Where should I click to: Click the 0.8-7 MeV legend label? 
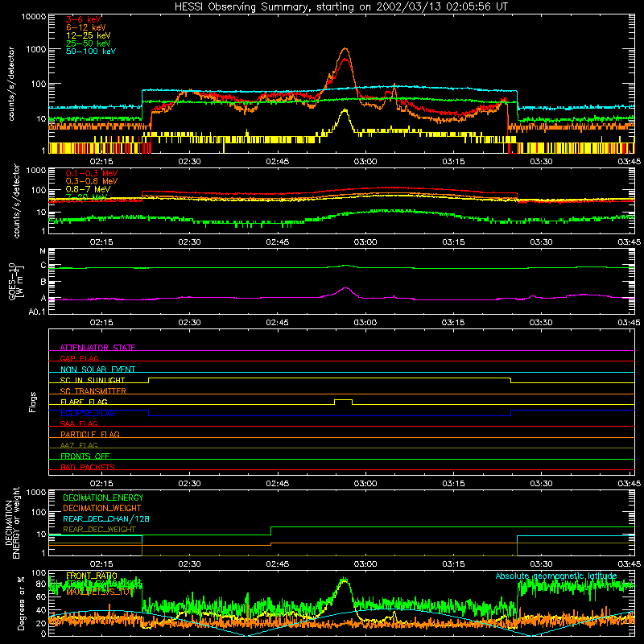[88, 189]
